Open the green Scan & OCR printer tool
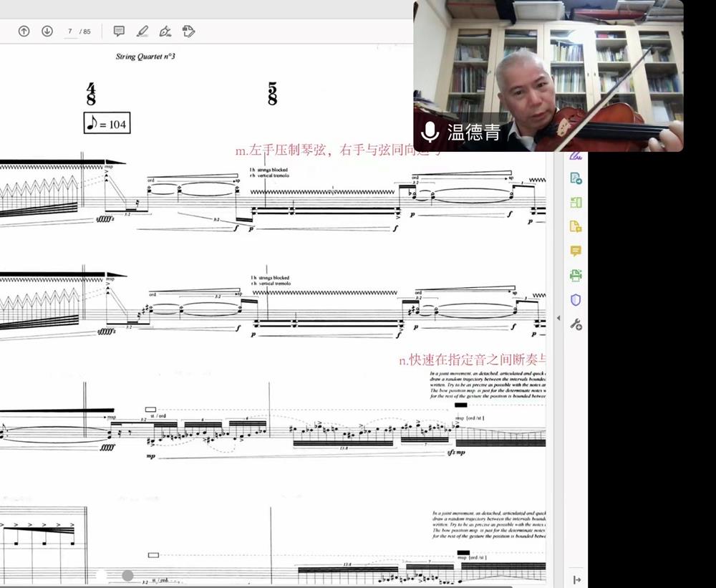Viewport: 716px width, 588px height. [576, 276]
